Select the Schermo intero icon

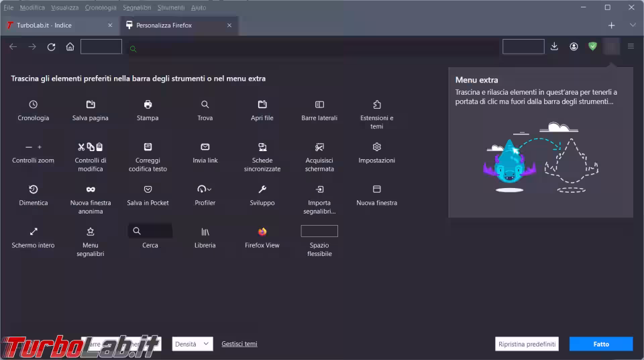[34, 232]
